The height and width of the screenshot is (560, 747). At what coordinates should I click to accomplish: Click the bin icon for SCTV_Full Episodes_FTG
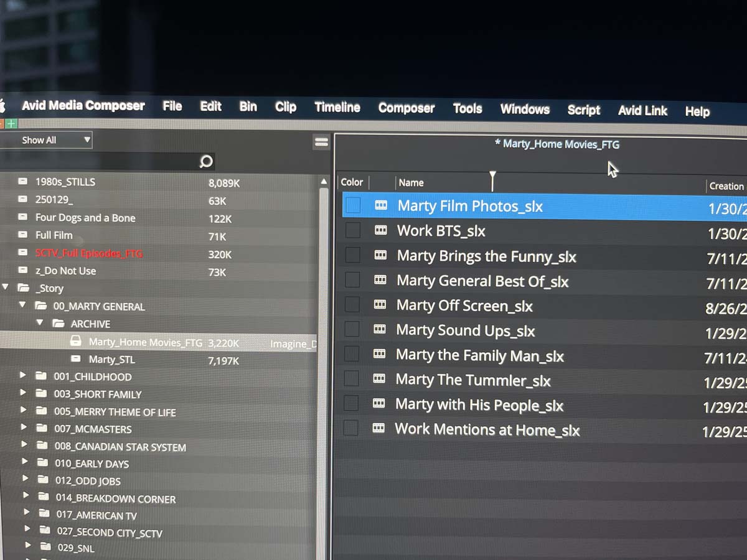23,253
